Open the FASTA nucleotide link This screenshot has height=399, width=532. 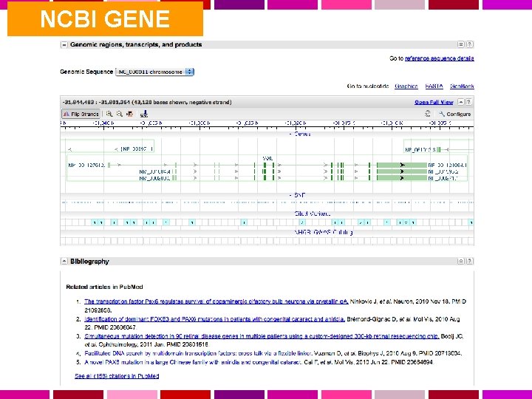434,86
